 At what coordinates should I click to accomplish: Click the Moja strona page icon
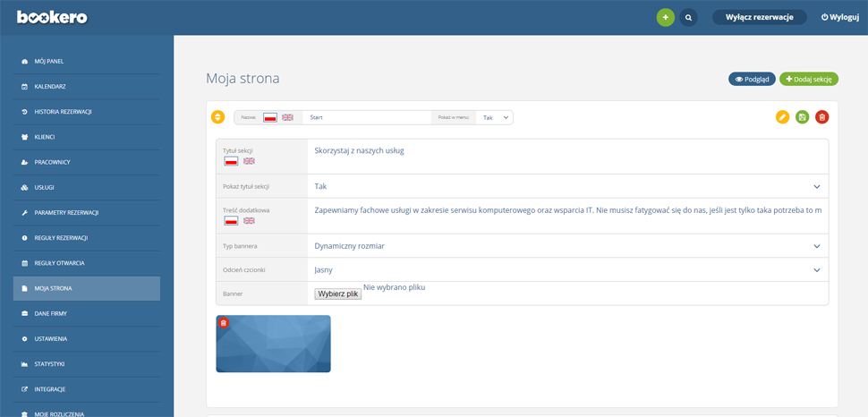point(24,288)
